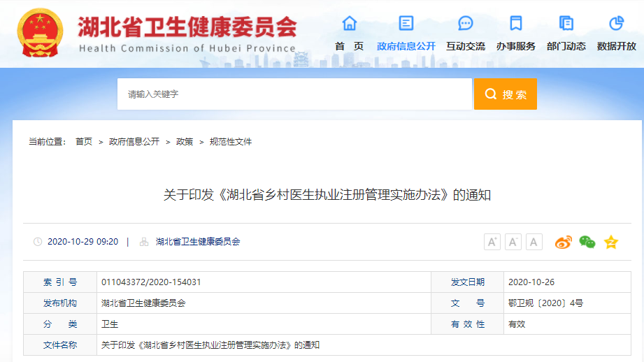Share the article via WeChat icon
This screenshot has height=362, width=644.
pos(587,242)
